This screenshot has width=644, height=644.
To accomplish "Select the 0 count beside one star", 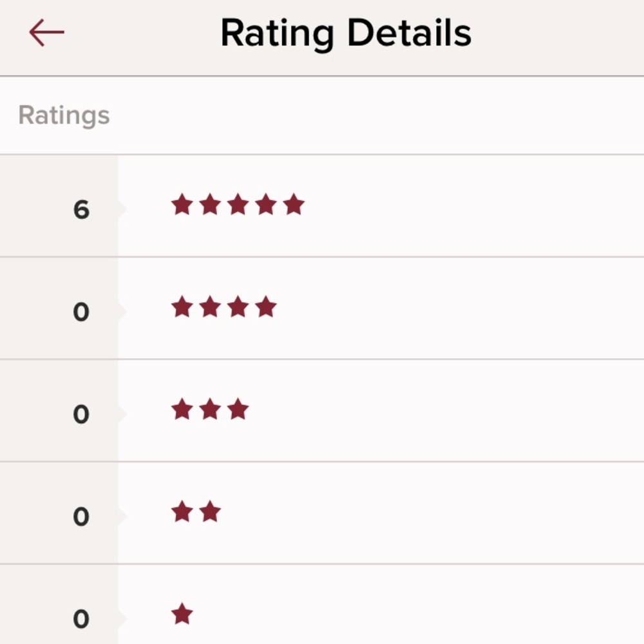I will 81,620.
